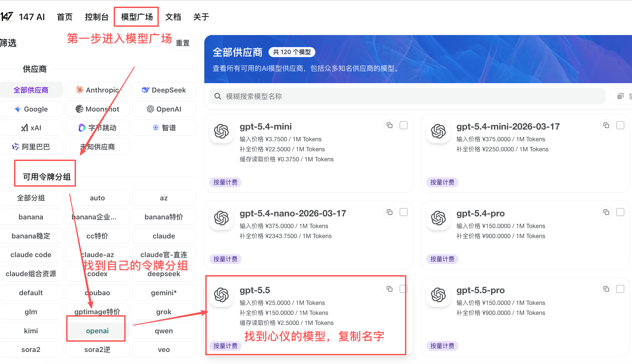Copy the gpt-5.5 model name

390,289
